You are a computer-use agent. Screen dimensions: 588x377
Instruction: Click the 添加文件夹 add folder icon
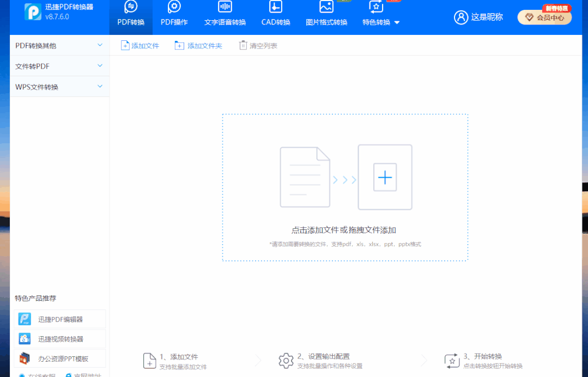coord(180,45)
